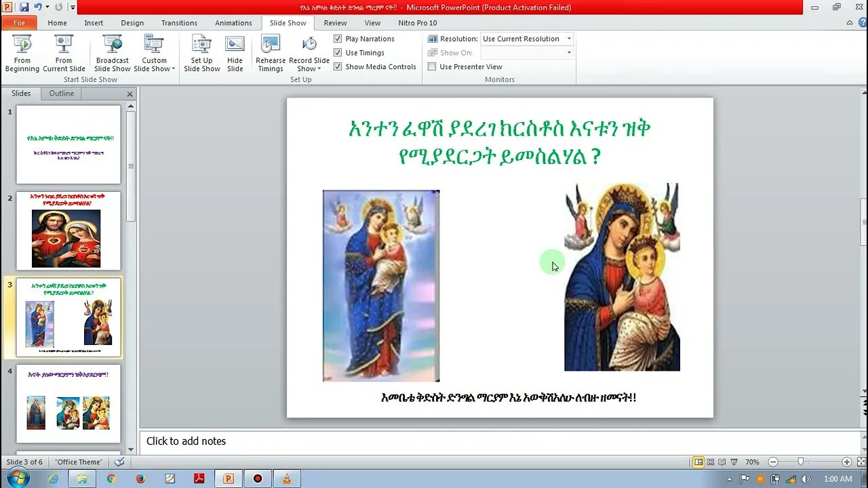Switch to View ribbon tab
The height and width of the screenshot is (488, 868).
(372, 23)
